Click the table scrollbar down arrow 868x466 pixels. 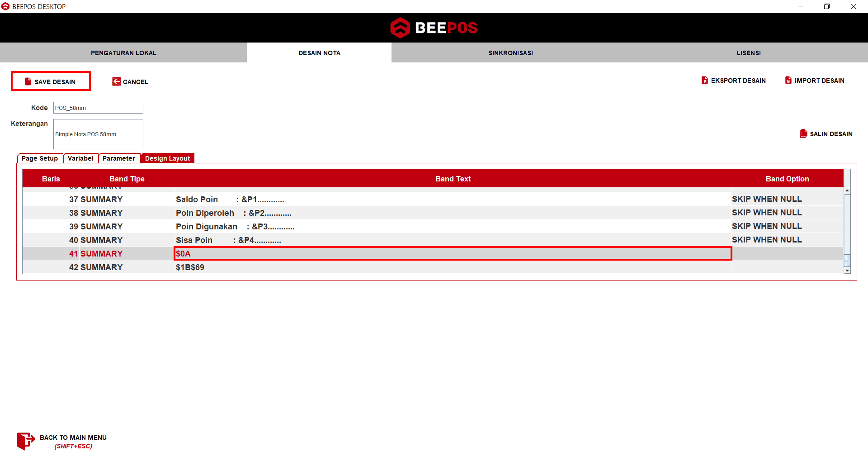tap(847, 271)
